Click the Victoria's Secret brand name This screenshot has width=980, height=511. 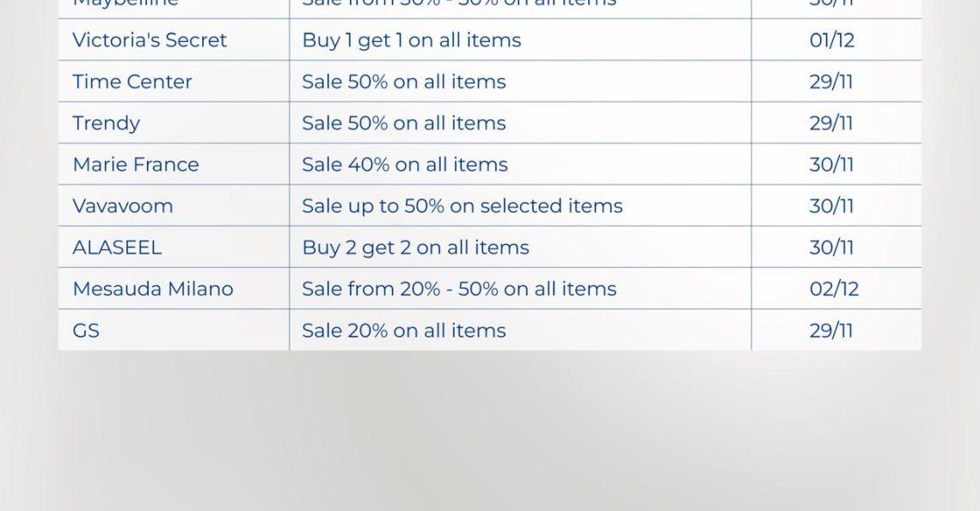pyautogui.click(x=150, y=40)
